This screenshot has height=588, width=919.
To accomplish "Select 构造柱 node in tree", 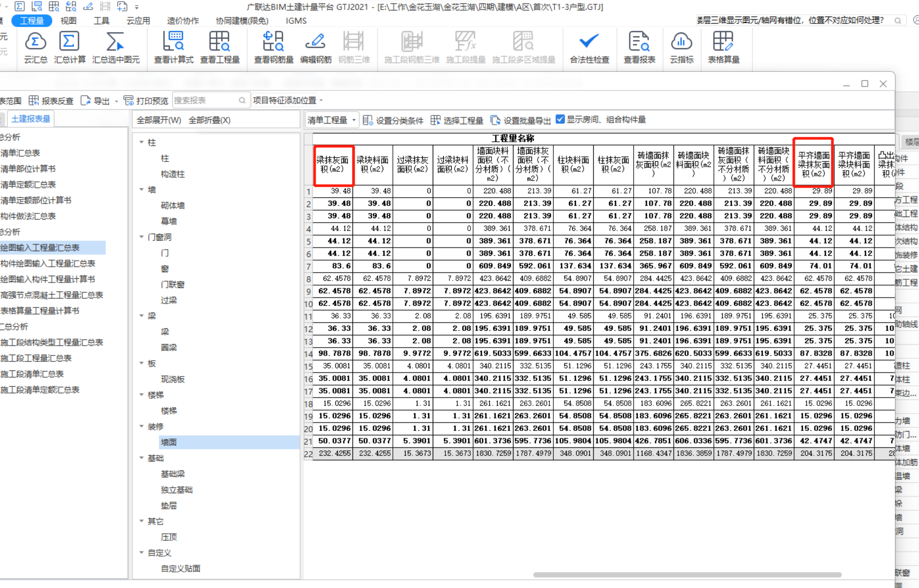I will [x=173, y=174].
